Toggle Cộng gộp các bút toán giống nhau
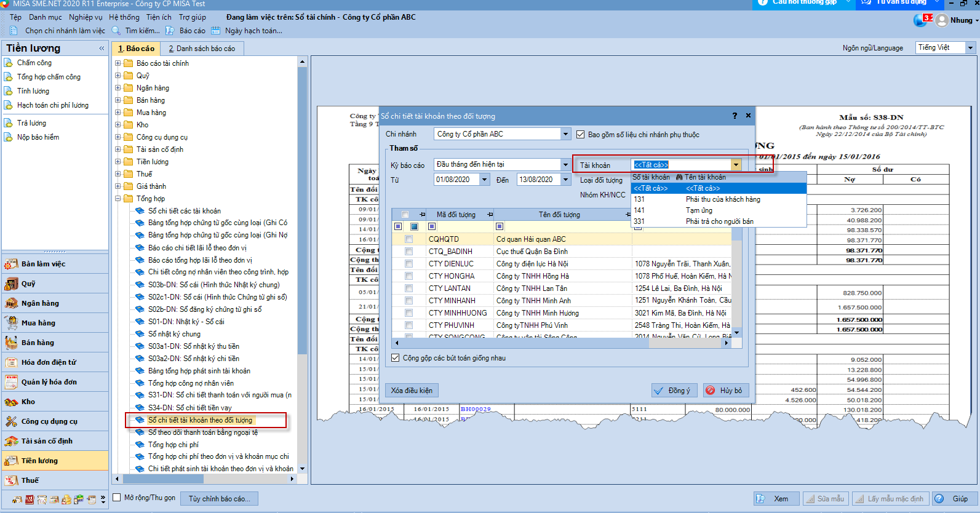980x513 pixels. tap(396, 357)
